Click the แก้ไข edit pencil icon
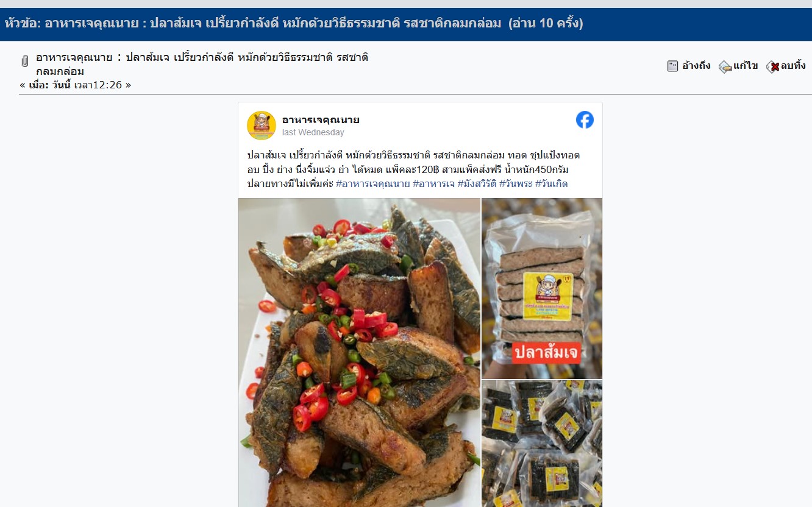812x507 pixels. pos(725,66)
